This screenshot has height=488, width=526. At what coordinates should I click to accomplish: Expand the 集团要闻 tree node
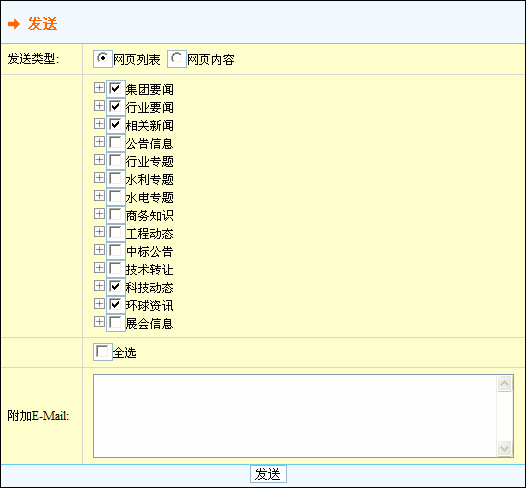[x=99, y=88]
